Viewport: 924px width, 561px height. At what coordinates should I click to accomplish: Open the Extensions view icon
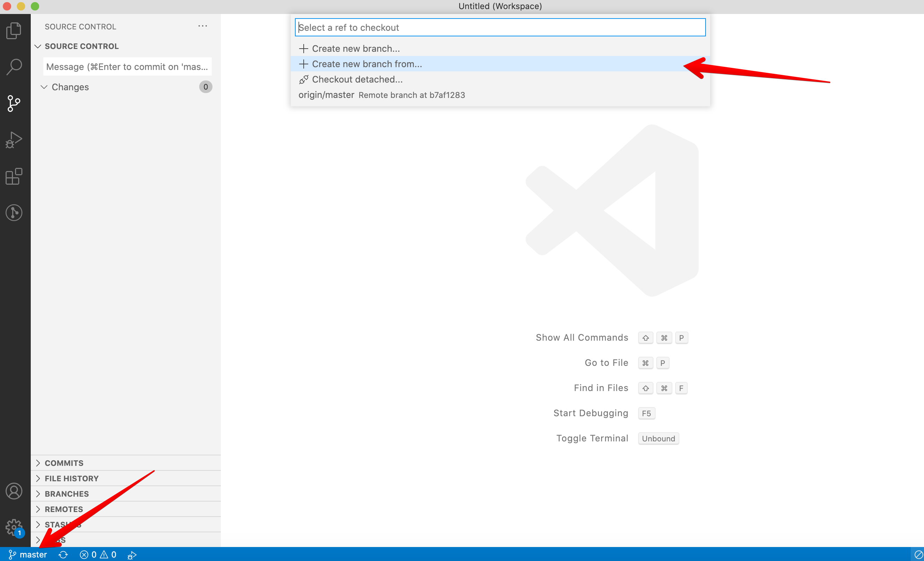(x=14, y=176)
